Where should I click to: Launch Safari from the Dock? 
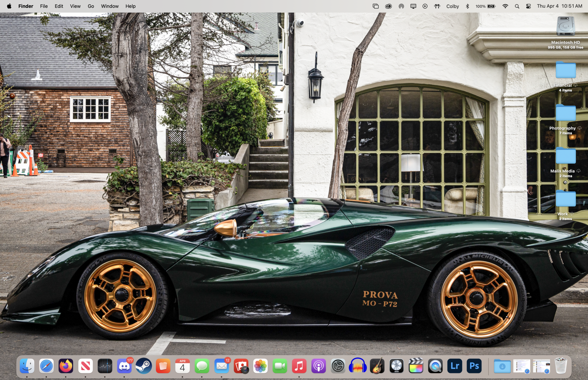click(46, 366)
